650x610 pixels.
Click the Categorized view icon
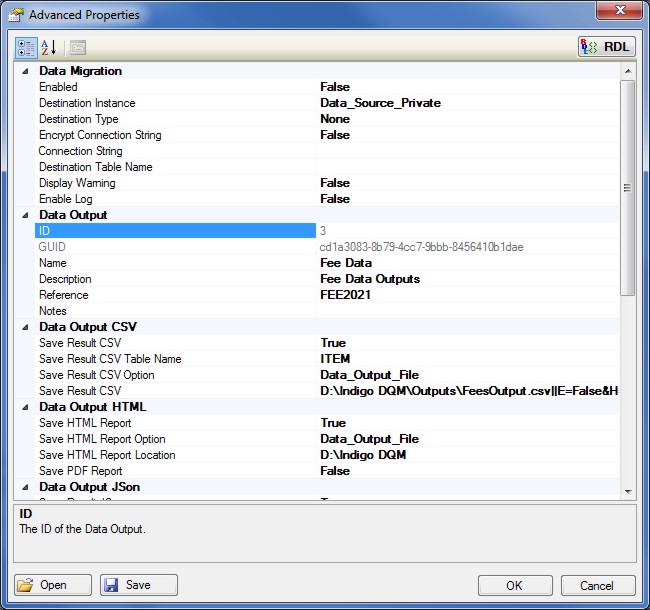pos(26,47)
